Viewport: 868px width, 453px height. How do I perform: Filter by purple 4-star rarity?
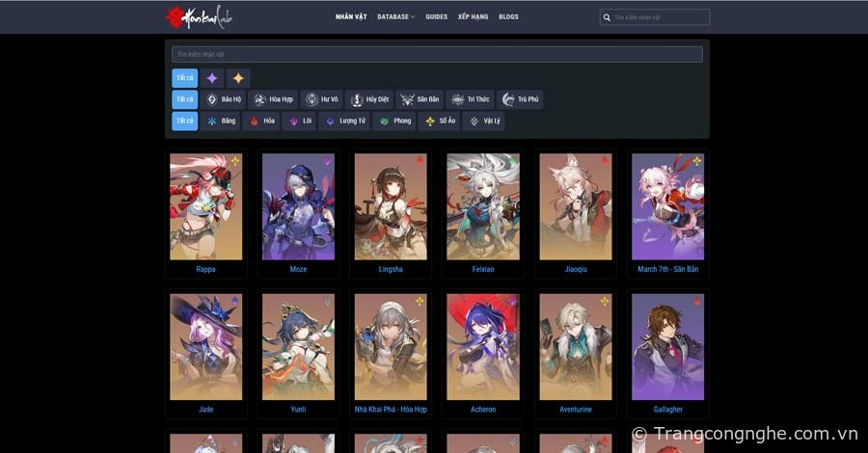coord(212,78)
